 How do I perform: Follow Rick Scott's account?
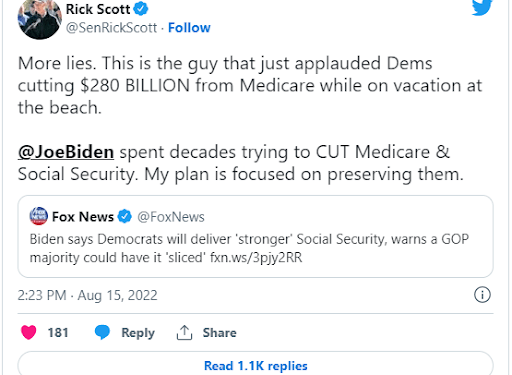click(x=189, y=28)
